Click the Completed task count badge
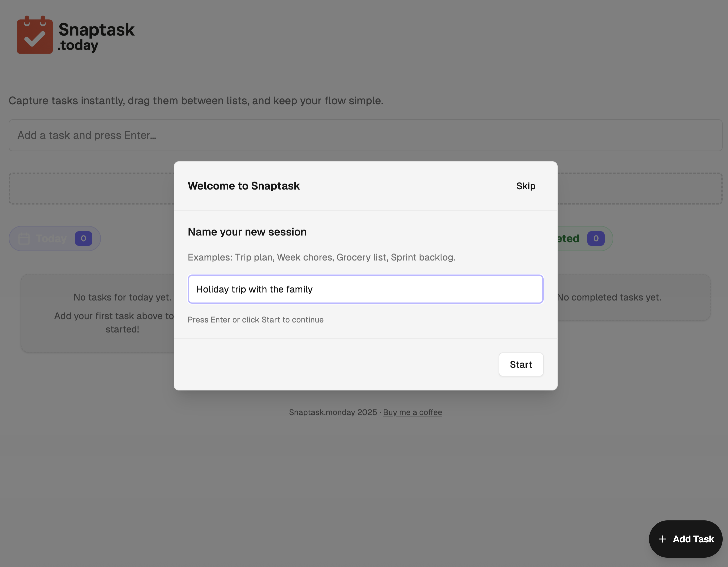This screenshot has height=567, width=728. pyautogui.click(x=596, y=239)
